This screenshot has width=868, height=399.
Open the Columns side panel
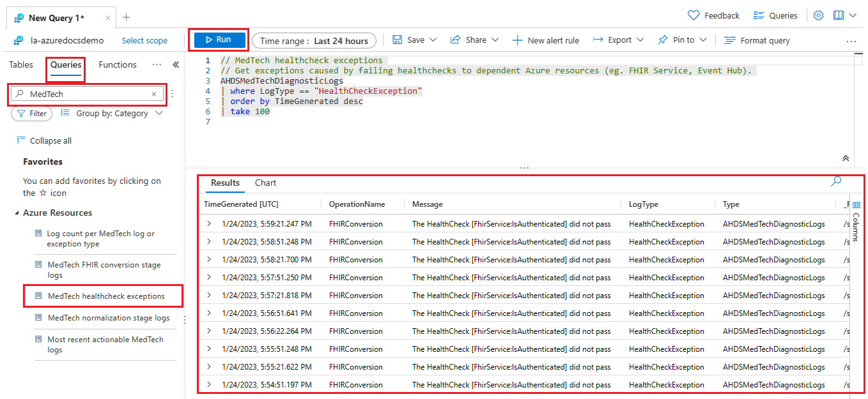tap(856, 222)
